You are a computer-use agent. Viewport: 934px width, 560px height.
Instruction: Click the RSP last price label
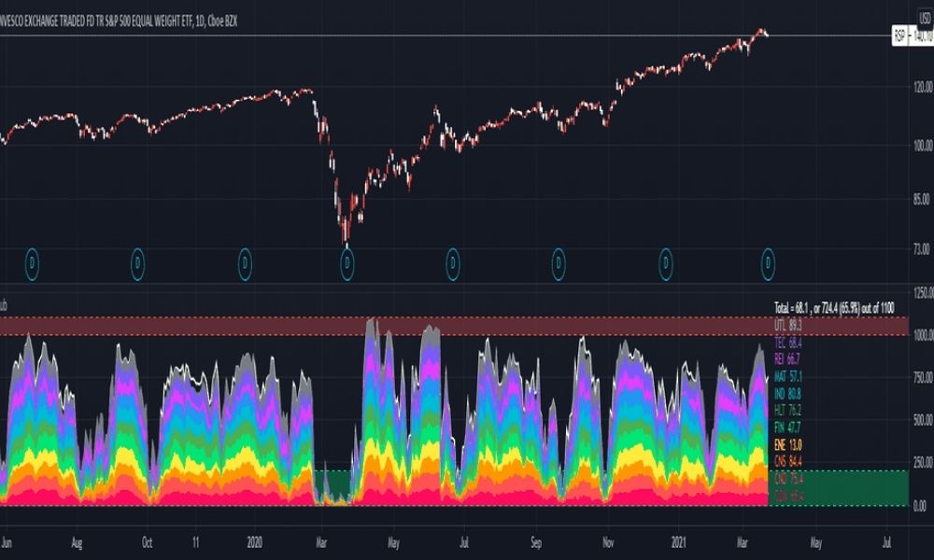click(x=912, y=36)
